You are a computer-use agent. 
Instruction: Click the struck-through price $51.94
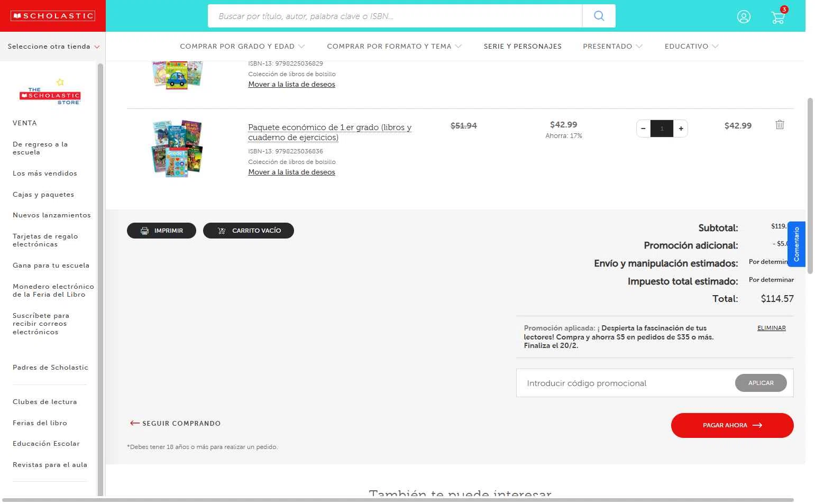pos(464,125)
